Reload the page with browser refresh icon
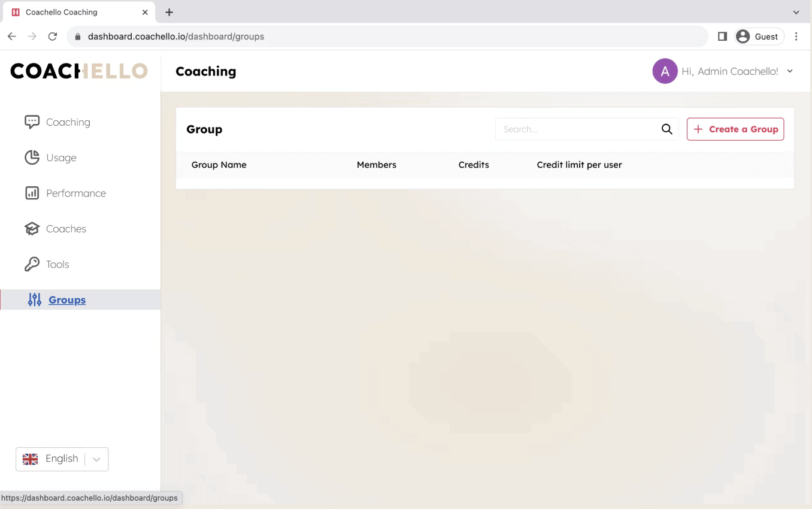812x509 pixels. pos(53,37)
